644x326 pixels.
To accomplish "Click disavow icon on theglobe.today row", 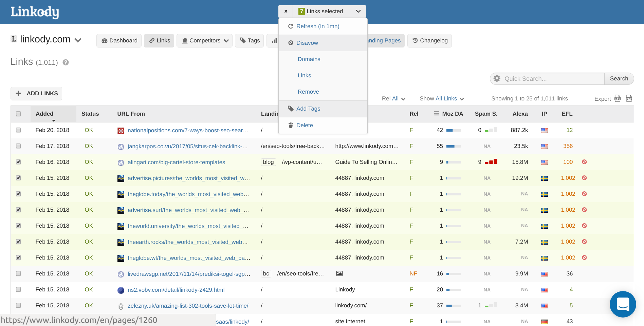I will click(x=584, y=194).
